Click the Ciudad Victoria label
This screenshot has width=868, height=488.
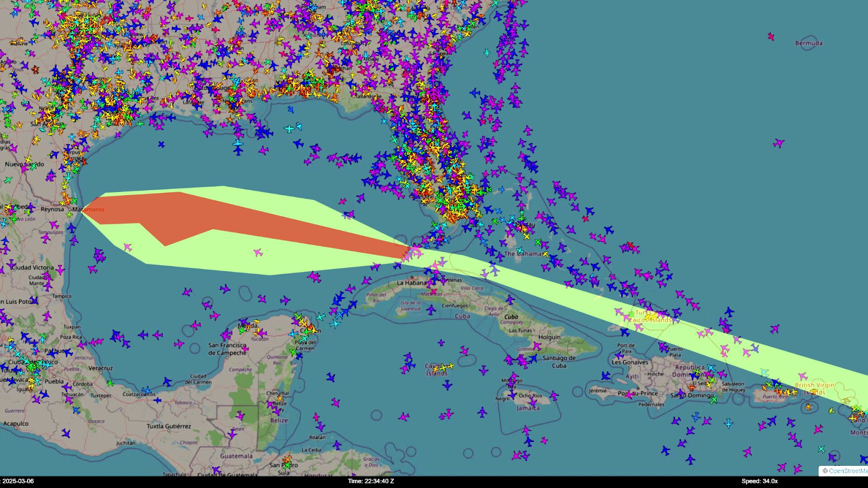point(33,267)
